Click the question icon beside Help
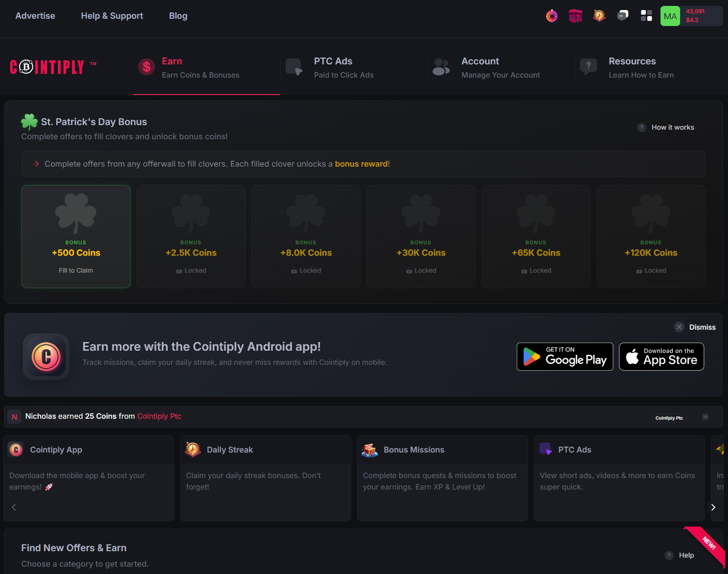The image size is (728, 574). tap(669, 555)
